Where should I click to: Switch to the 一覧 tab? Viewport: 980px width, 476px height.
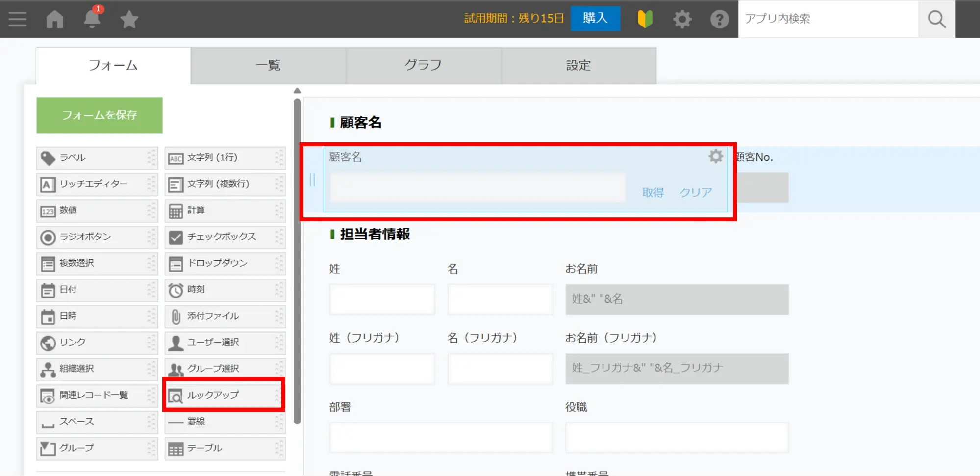click(x=268, y=65)
